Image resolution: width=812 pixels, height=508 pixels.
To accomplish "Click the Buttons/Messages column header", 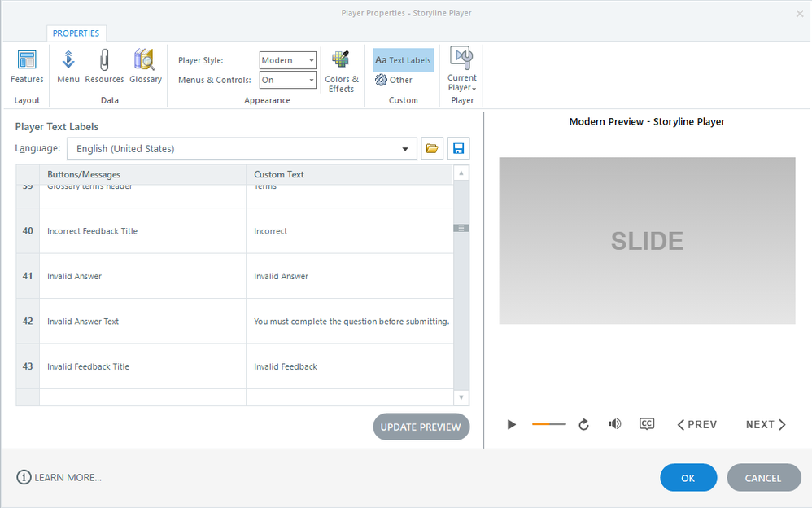I will point(143,175).
